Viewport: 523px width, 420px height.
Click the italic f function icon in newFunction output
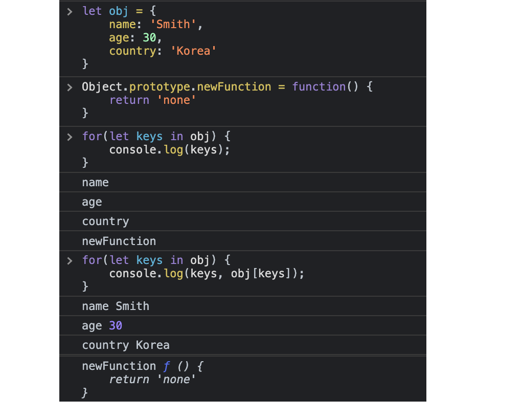pyautogui.click(x=166, y=366)
